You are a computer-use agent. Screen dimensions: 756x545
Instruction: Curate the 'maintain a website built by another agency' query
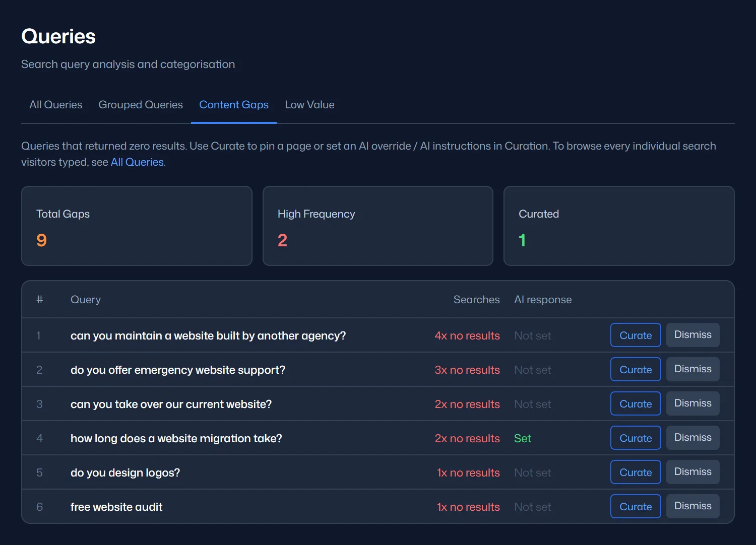point(636,335)
